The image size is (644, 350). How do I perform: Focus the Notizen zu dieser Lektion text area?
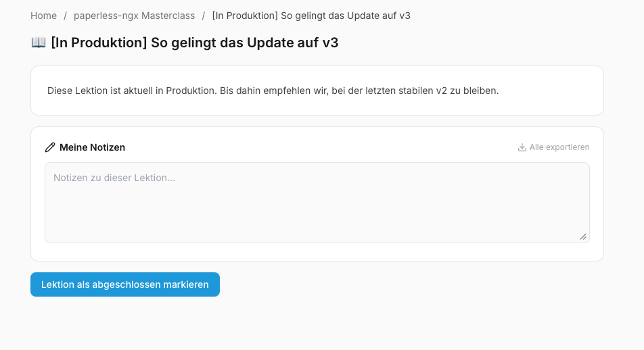tap(317, 203)
